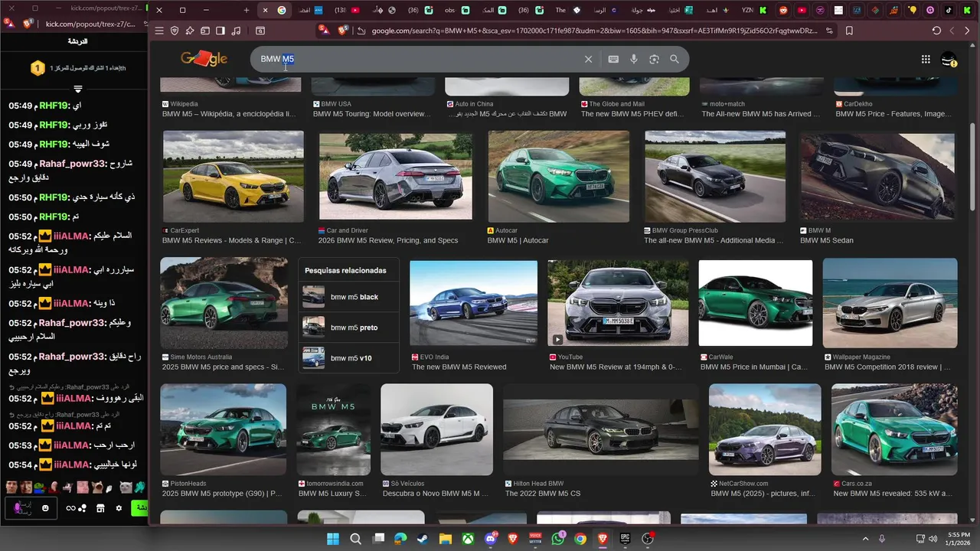This screenshot has height=551, width=980.
Task: Click username iiiALMA at 05:54 in chat
Action: [x=72, y=465]
